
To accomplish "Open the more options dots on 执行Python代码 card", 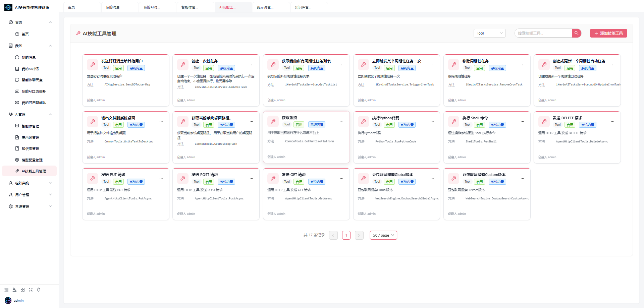I will point(432,122).
